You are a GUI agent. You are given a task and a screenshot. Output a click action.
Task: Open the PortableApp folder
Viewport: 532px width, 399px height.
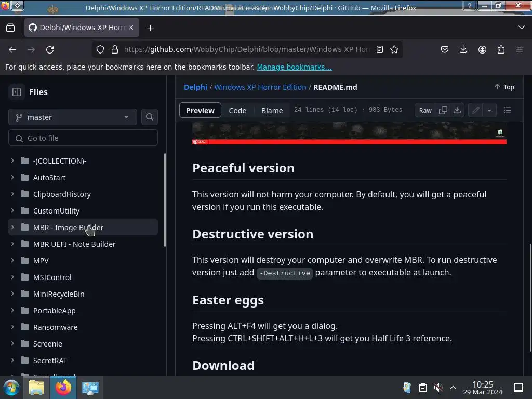coord(54,311)
